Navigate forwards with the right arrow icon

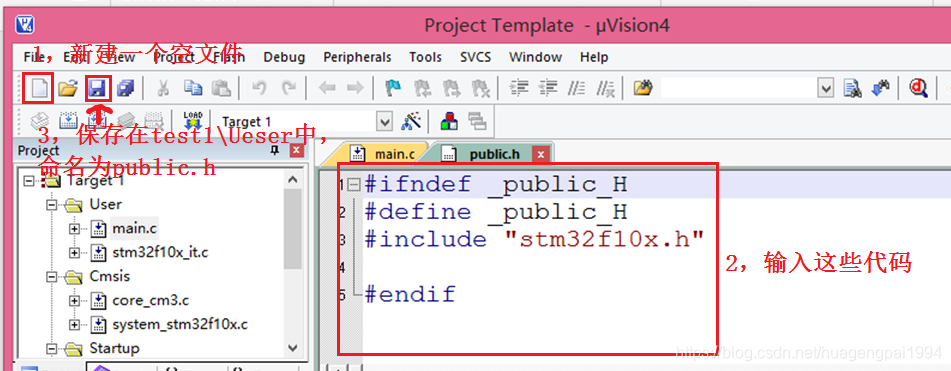355,89
